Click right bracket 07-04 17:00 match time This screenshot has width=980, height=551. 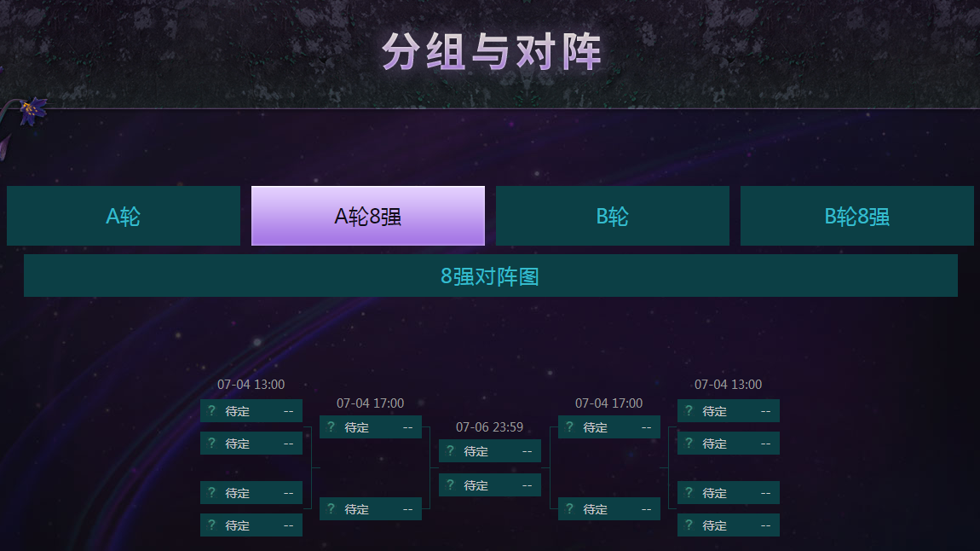click(608, 403)
